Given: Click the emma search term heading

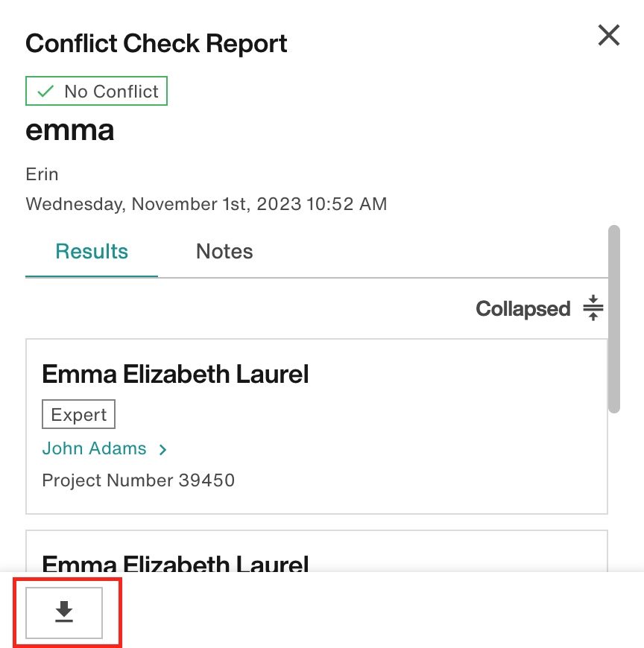Looking at the screenshot, I should 69,130.
